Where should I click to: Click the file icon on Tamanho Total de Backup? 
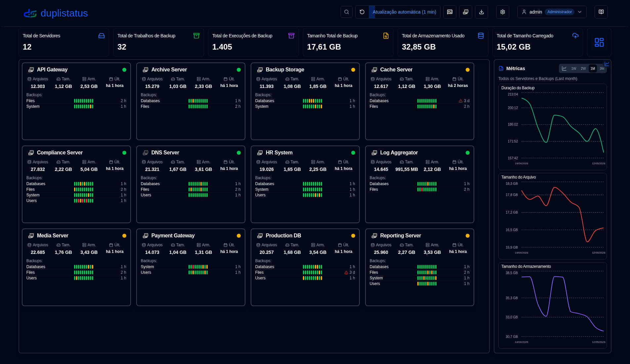(386, 36)
